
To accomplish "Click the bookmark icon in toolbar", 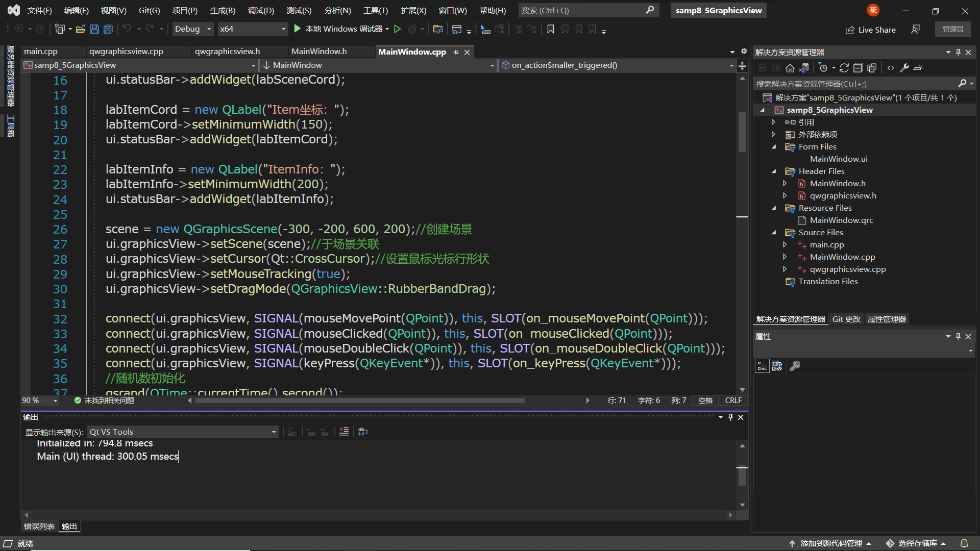I will [551, 29].
